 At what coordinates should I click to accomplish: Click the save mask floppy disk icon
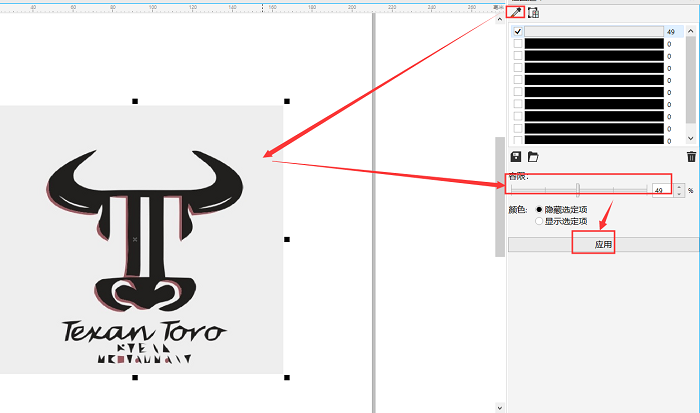(516, 157)
